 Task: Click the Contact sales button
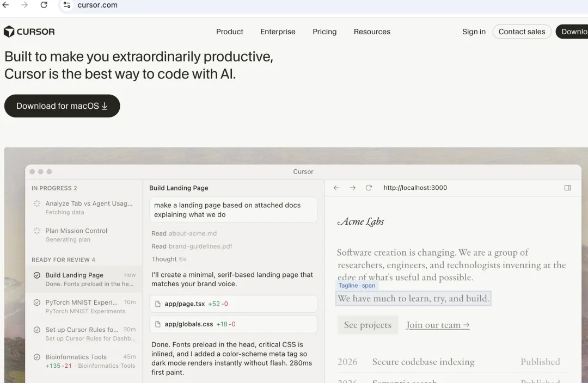tap(522, 32)
